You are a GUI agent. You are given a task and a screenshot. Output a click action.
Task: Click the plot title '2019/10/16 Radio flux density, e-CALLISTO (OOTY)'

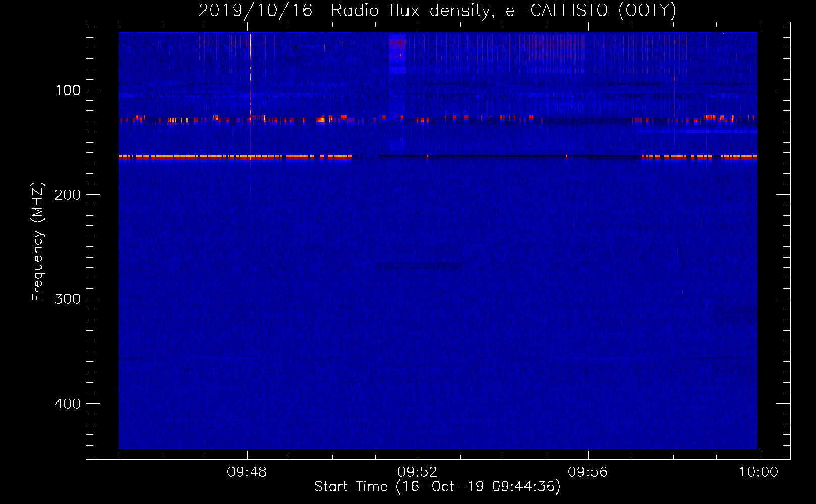(437, 10)
